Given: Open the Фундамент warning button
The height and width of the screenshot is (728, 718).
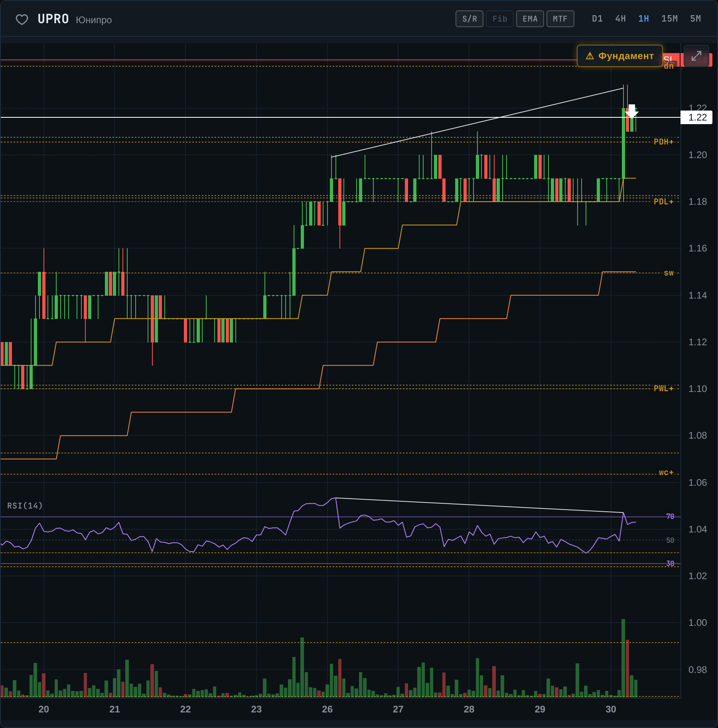Looking at the screenshot, I should tap(620, 56).
